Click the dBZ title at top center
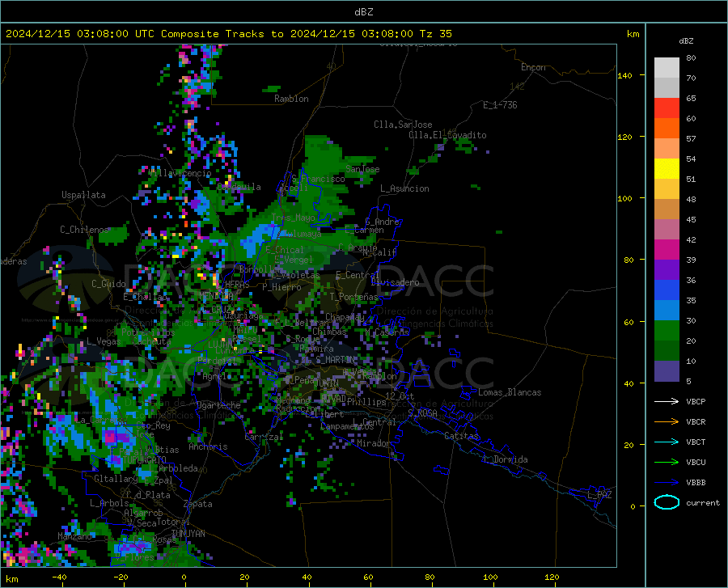The height and width of the screenshot is (588, 728). click(x=363, y=12)
